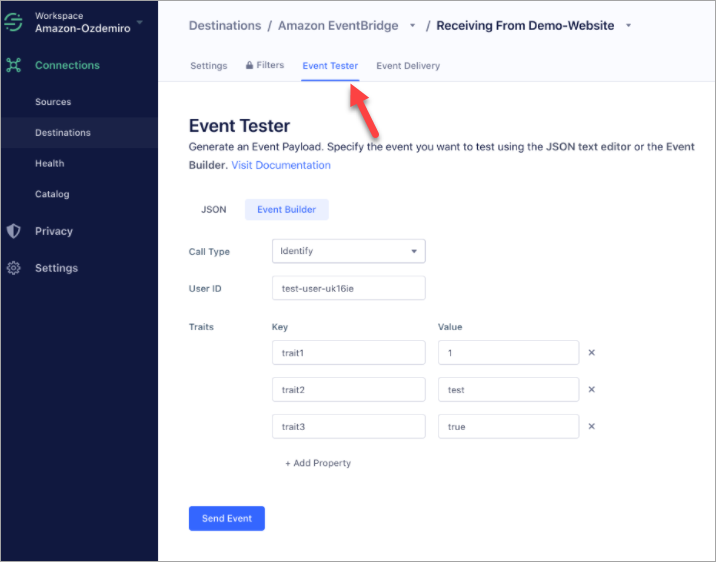Click the Settings gear icon
This screenshot has width=716, height=562.
[14, 268]
